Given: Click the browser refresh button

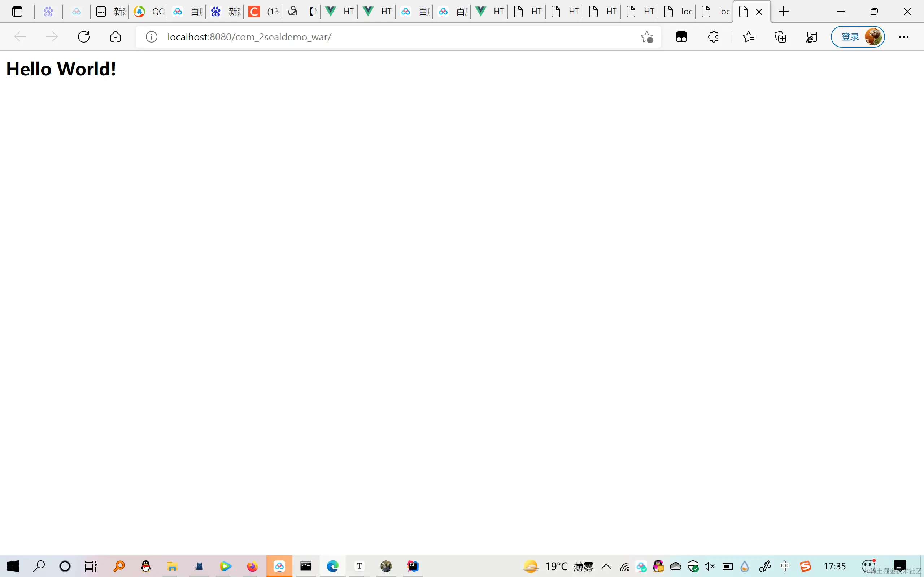Looking at the screenshot, I should (84, 37).
